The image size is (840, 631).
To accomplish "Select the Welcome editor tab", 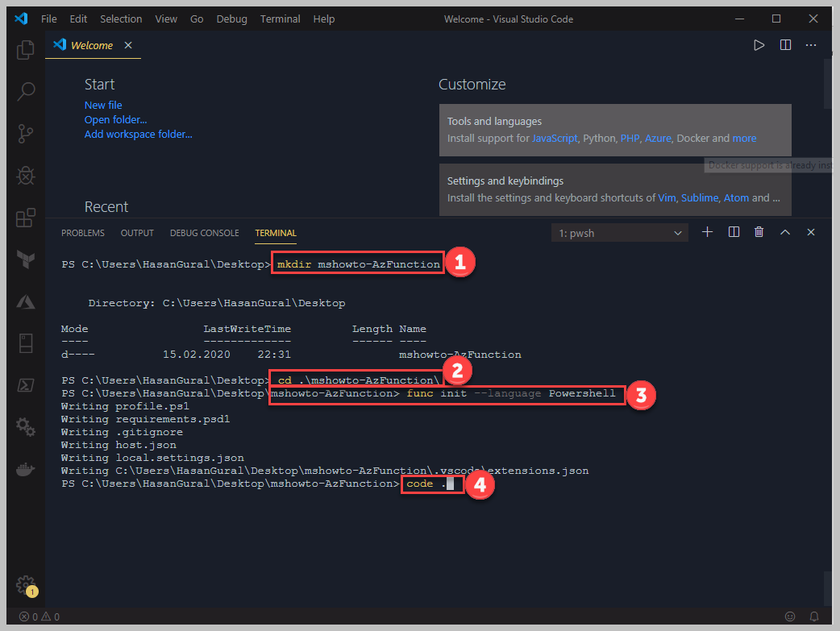I will pyautogui.click(x=92, y=45).
